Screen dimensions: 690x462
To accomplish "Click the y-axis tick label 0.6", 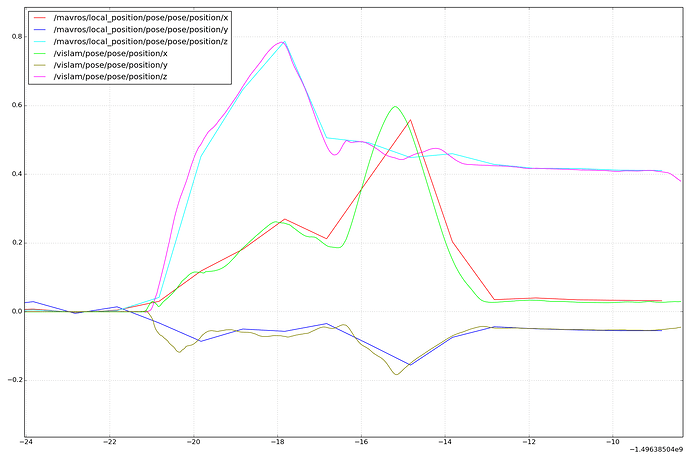I will tap(17, 106).
